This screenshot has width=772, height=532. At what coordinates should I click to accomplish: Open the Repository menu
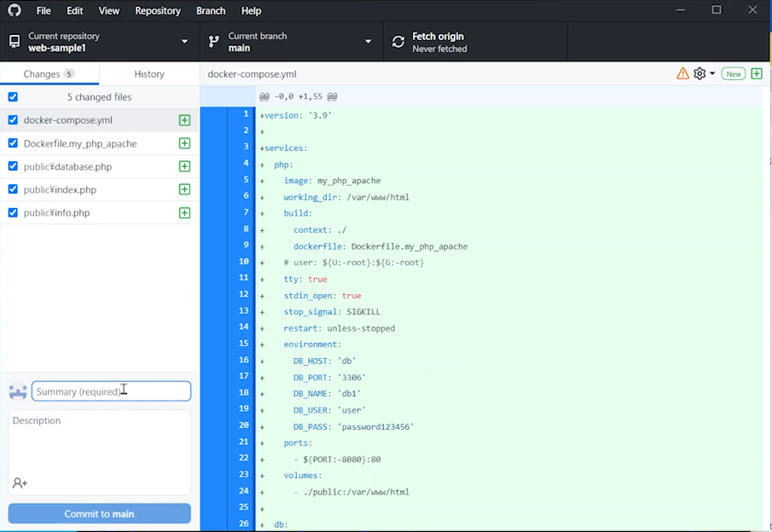[158, 11]
